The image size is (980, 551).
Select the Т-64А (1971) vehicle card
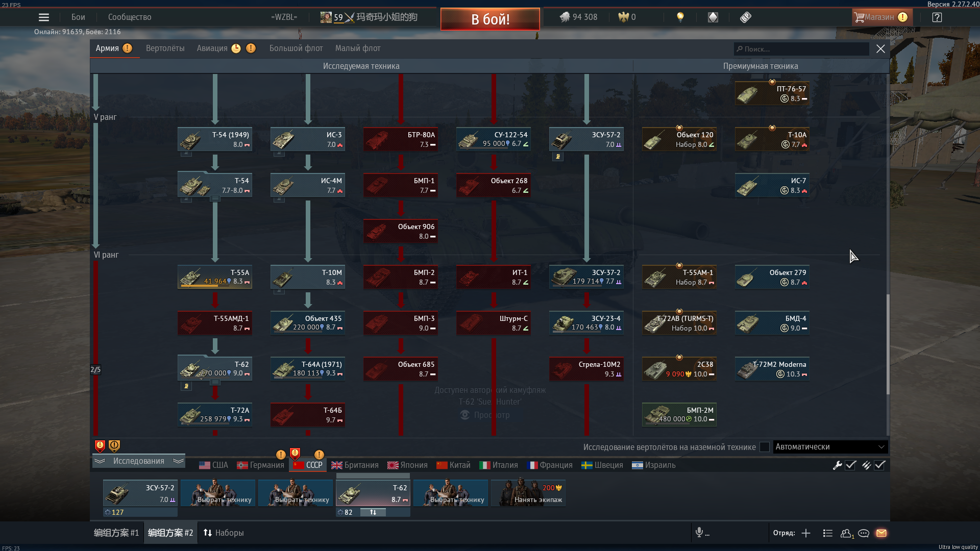(308, 369)
